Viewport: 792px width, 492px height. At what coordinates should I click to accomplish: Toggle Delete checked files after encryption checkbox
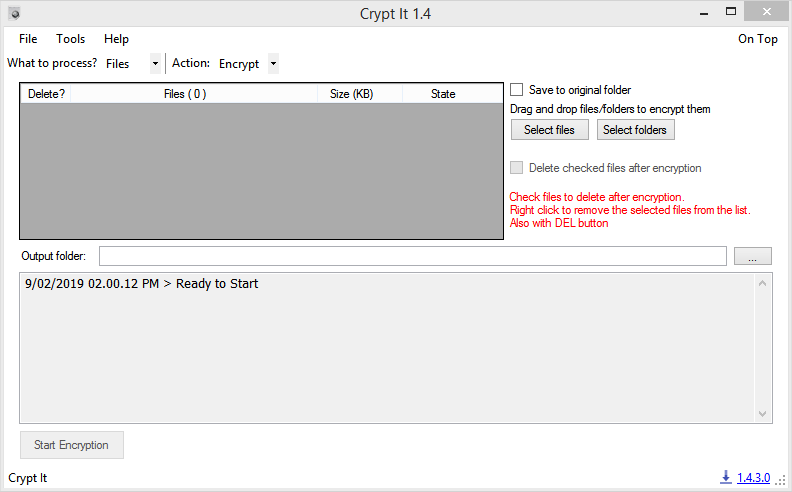(x=516, y=168)
